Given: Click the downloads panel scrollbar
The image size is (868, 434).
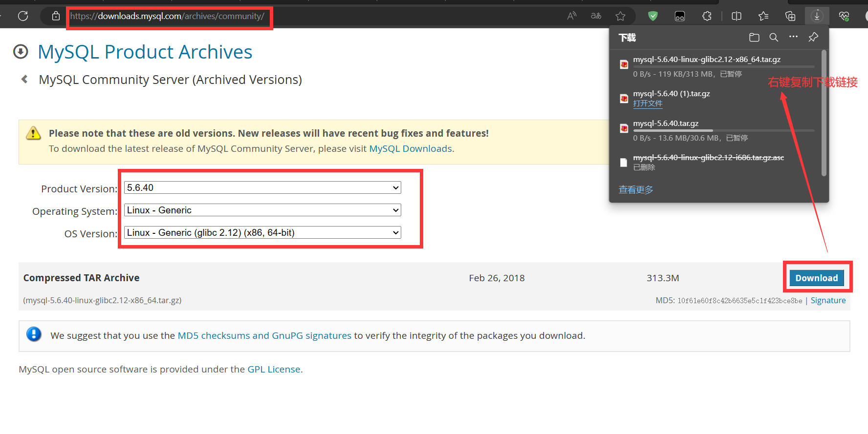Looking at the screenshot, I should pos(824,113).
